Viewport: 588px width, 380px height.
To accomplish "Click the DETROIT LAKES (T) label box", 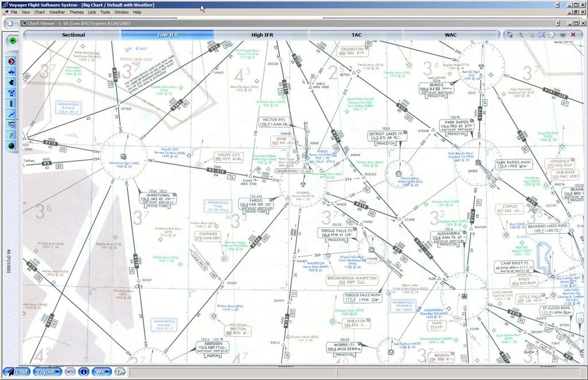I will 386,137.
